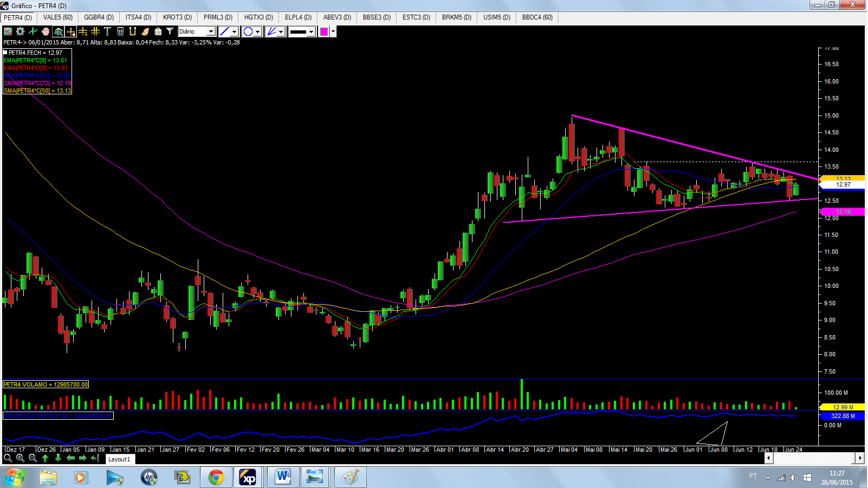This screenshot has height=488, width=868.
Task: Switch to the PRML3 (D) tab
Action: pyautogui.click(x=218, y=17)
